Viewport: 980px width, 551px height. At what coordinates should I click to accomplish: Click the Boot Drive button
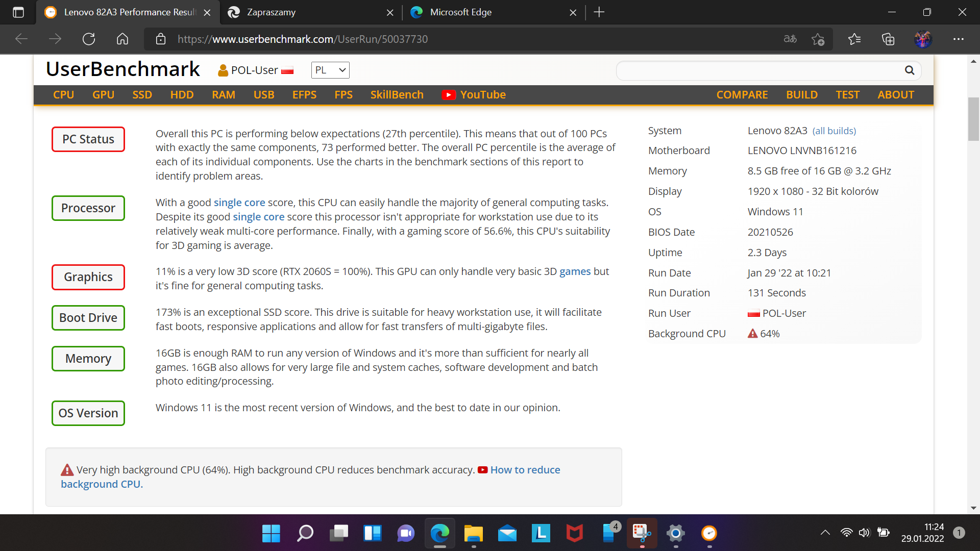coord(88,318)
